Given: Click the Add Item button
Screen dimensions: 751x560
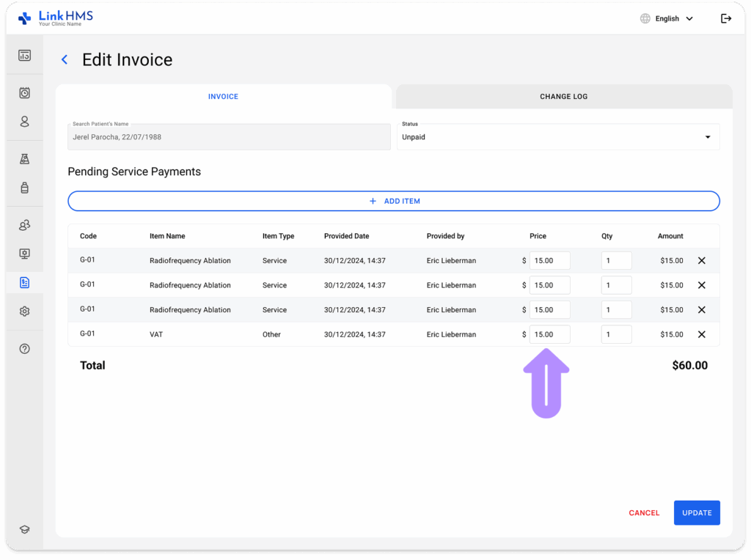Looking at the screenshot, I should 394,201.
